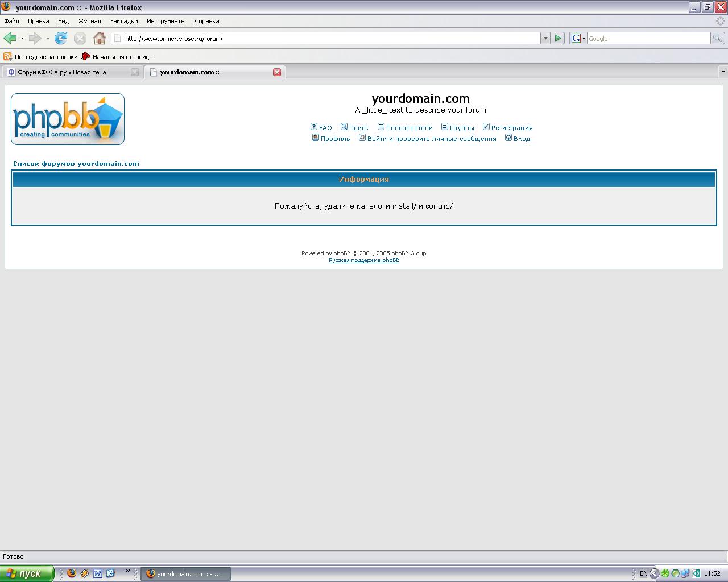Close the yourdomain.com tab
Image resolution: width=728 pixels, height=582 pixels.
277,72
